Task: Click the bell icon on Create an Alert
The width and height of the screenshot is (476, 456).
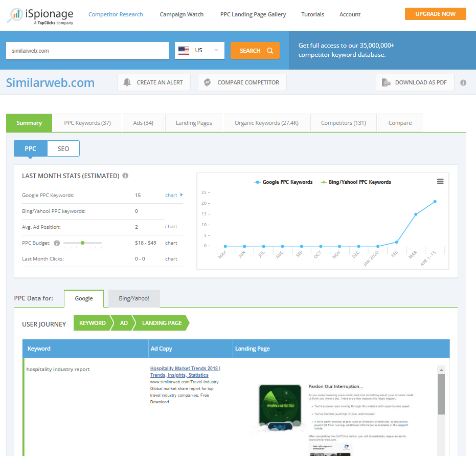Action: pos(127,82)
